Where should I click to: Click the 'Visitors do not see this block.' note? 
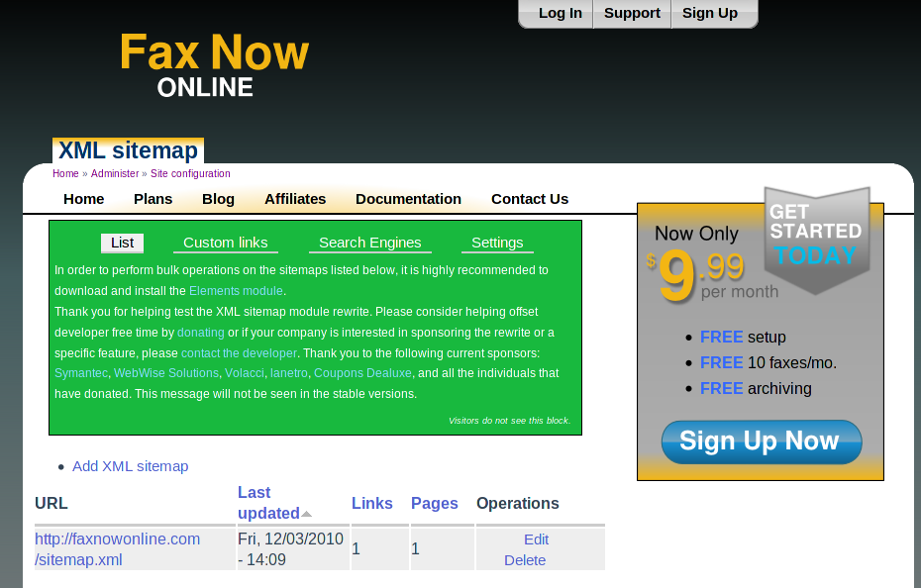(x=509, y=421)
